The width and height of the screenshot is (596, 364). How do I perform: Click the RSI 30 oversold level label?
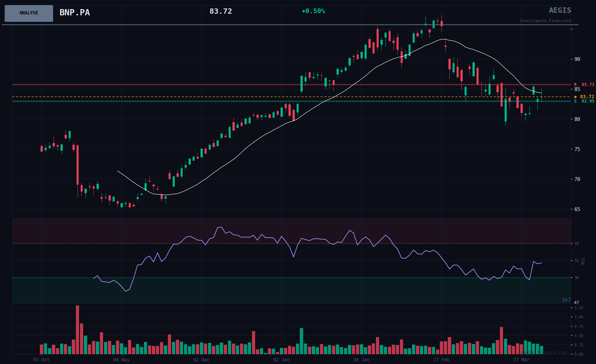pos(577,278)
